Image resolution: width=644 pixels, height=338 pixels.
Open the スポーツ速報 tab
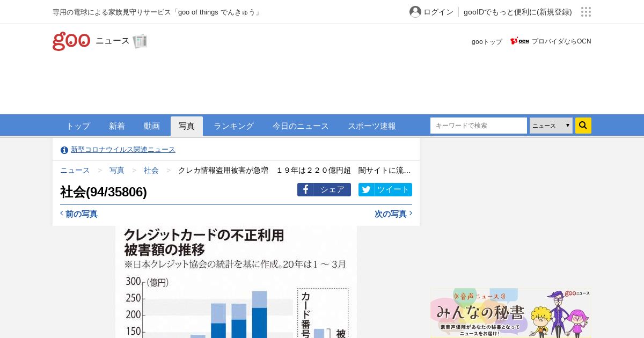(x=372, y=126)
